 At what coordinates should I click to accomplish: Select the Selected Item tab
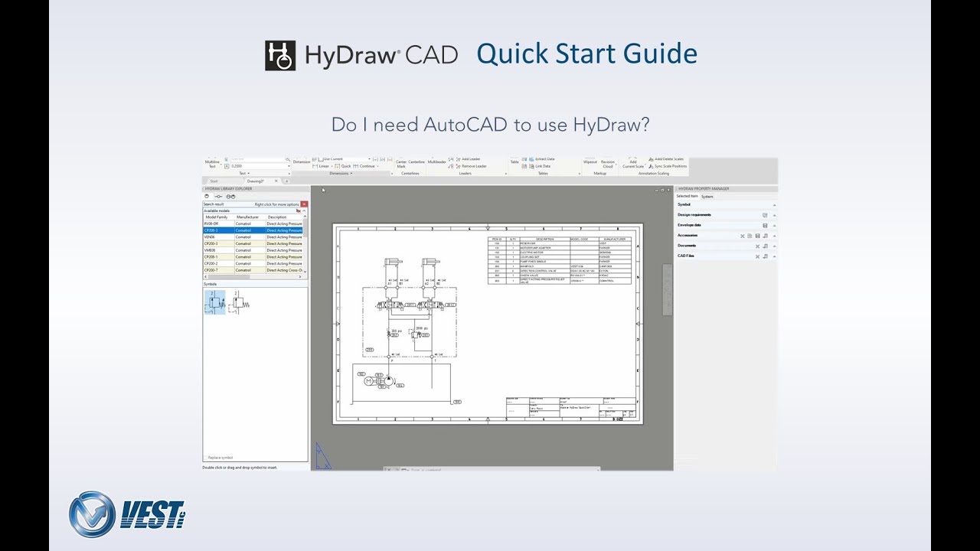tap(687, 196)
